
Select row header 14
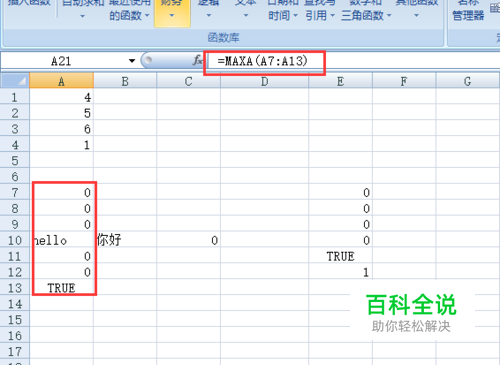pos(15,304)
